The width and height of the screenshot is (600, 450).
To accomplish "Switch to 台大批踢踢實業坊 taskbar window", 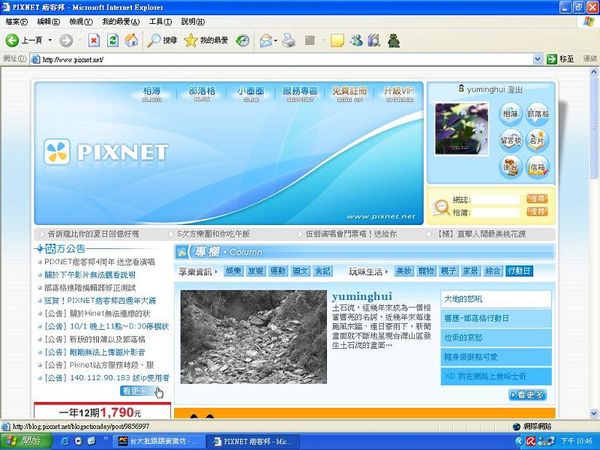I will tap(158, 441).
